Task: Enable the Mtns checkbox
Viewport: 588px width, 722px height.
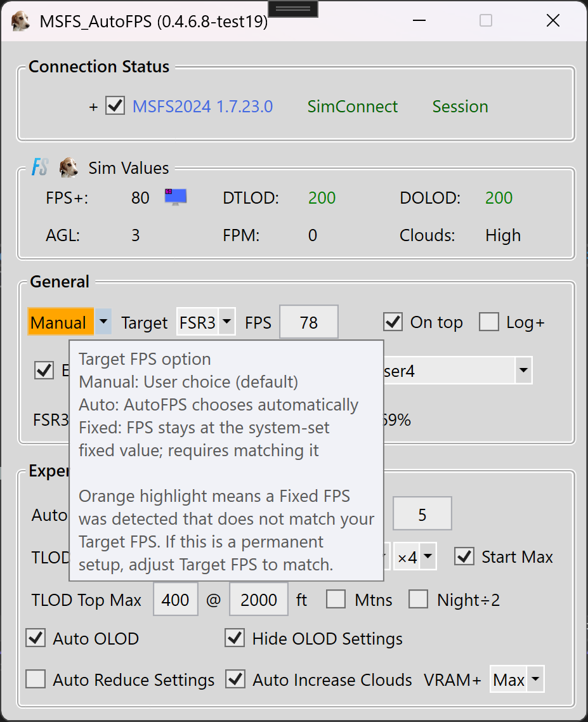Action: 336,599
